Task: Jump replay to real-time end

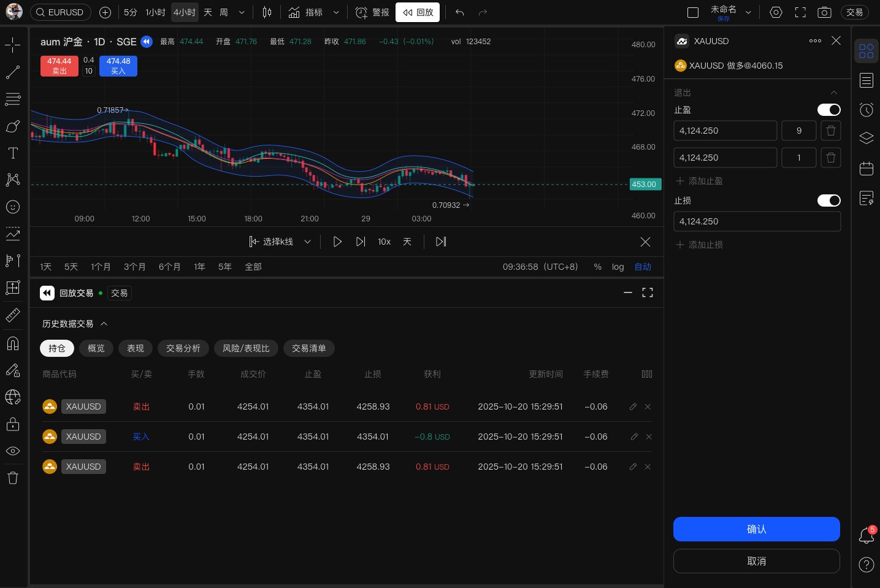Action: point(441,242)
